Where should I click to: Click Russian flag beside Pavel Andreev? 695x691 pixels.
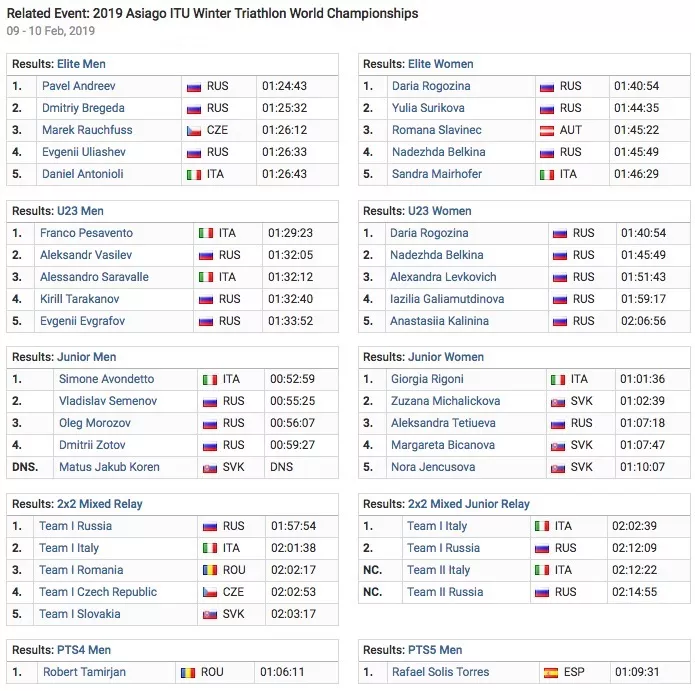194,87
